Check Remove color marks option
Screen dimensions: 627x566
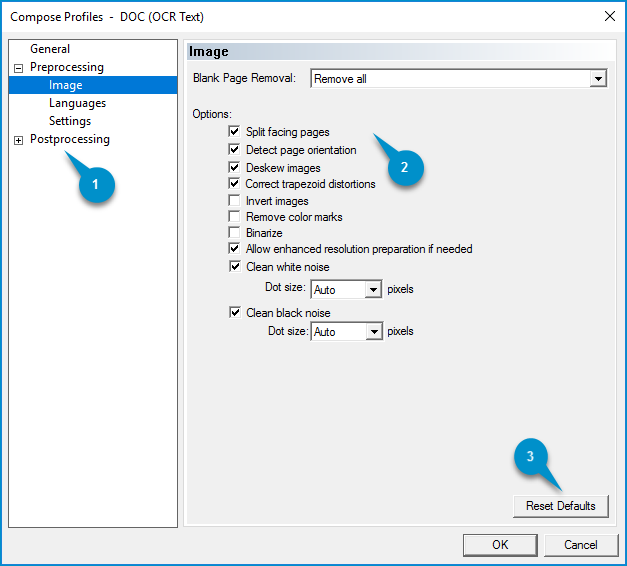pyautogui.click(x=234, y=216)
